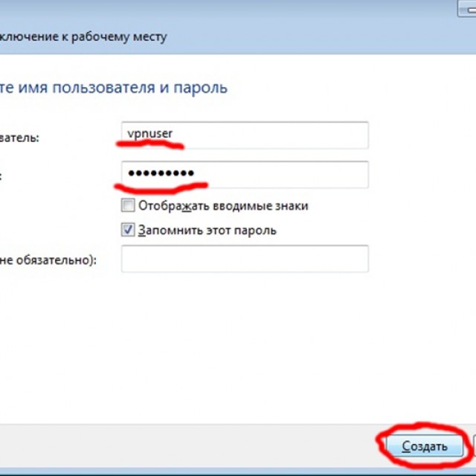The image size is (476, 476).
Task: Click the "Запомнить этот пароль" label text
Action: (x=208, y=230)
